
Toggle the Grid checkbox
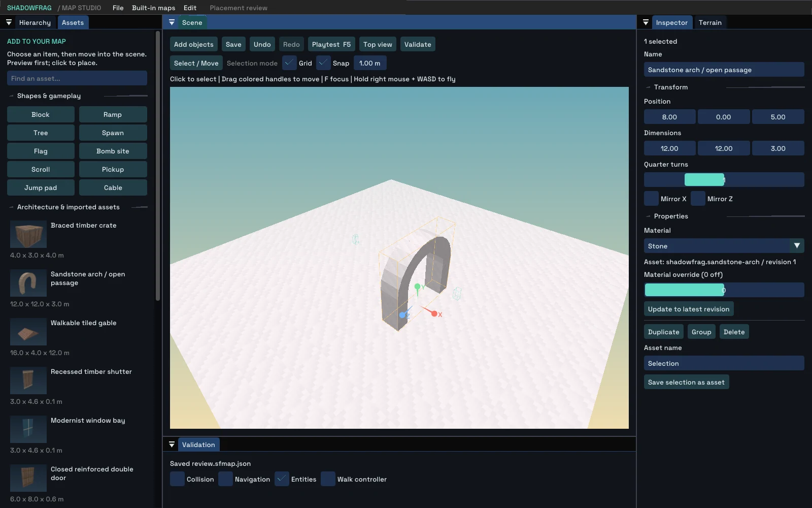(x=289, y=63)
